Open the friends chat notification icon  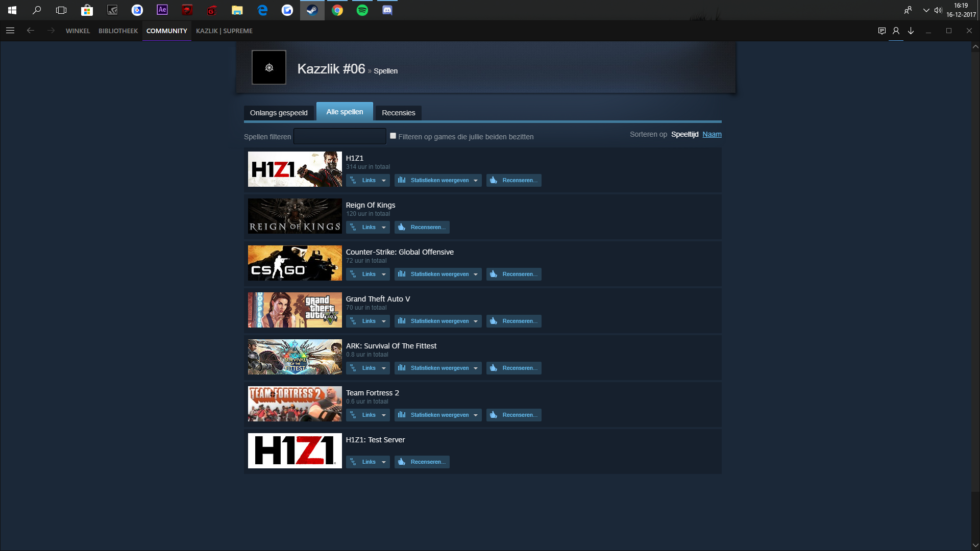point(881,31)
